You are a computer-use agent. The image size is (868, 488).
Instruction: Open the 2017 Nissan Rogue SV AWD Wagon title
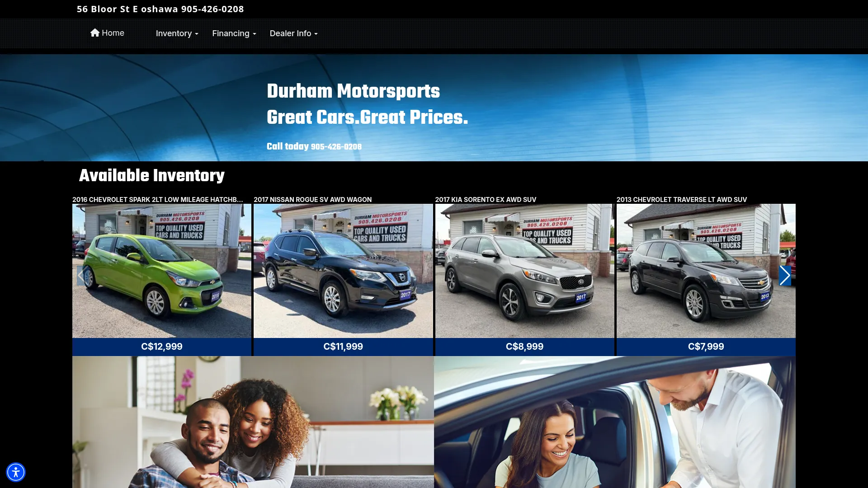point(312,199)
